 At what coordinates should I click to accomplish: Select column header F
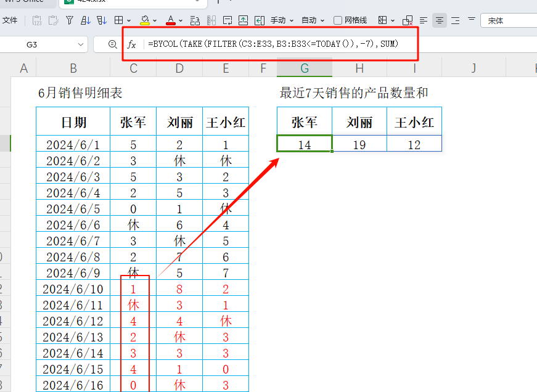pos(263,68)
